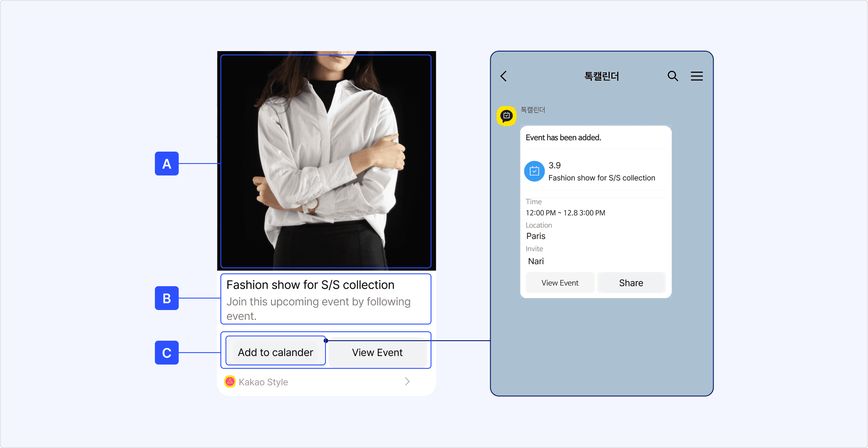Click the Paris location value

536,236
